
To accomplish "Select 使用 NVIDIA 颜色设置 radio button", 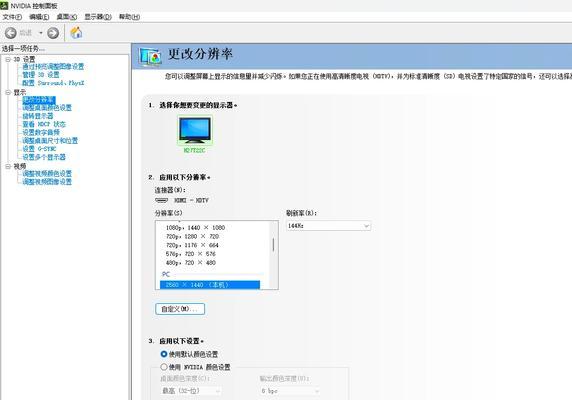I will (164, 367).
